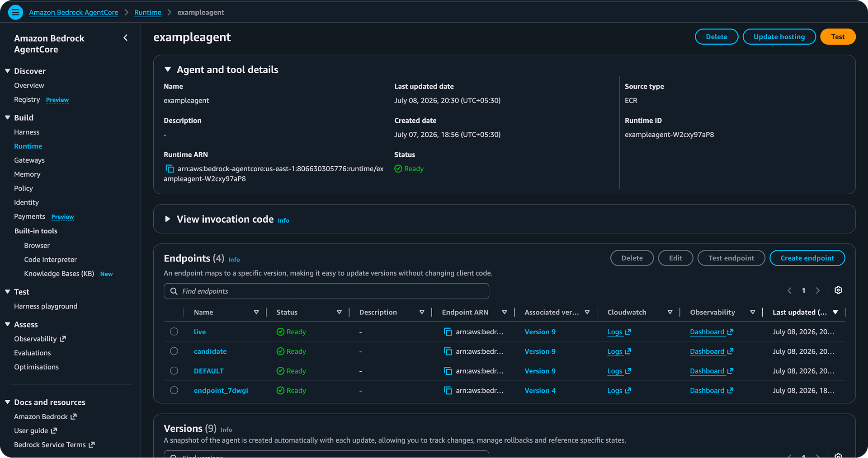Go to next endpoints page arrow
Image resolution: width=868 pixels, height=458 pixels.
pyautogui.click(x=817, y=291)
